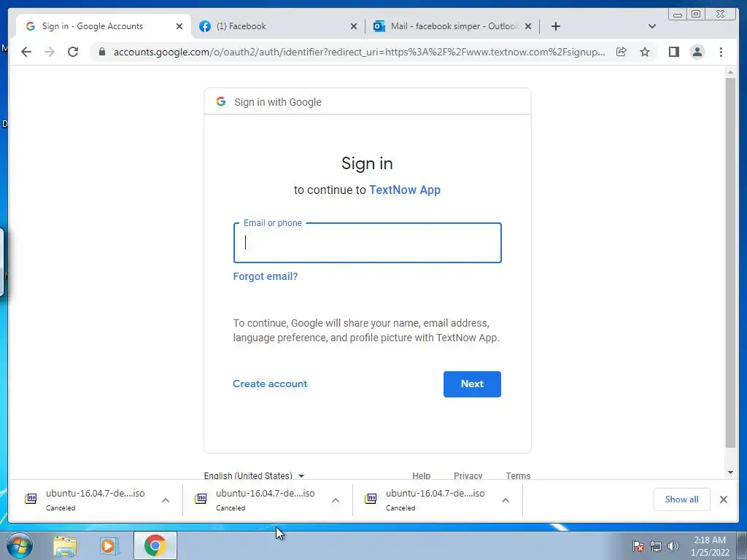Click the blue Next button
The width and height of the screenshot is (747, 560).
(472, 384)
